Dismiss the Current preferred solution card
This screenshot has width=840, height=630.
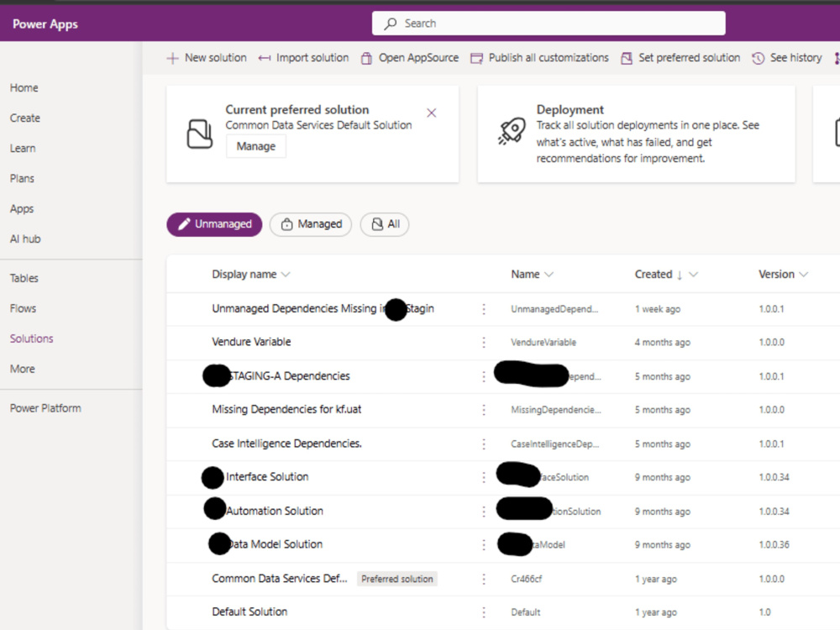click(431, 113)
